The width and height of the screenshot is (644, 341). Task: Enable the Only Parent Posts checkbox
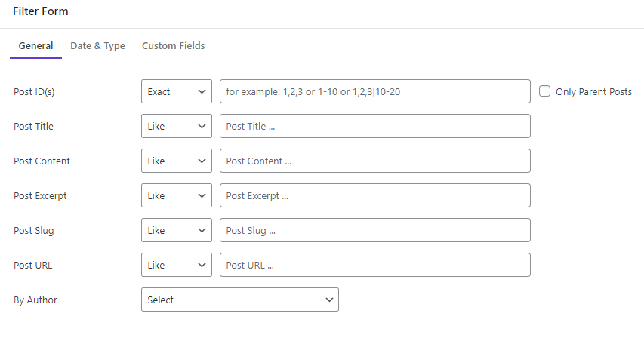[x=544, y=91]
